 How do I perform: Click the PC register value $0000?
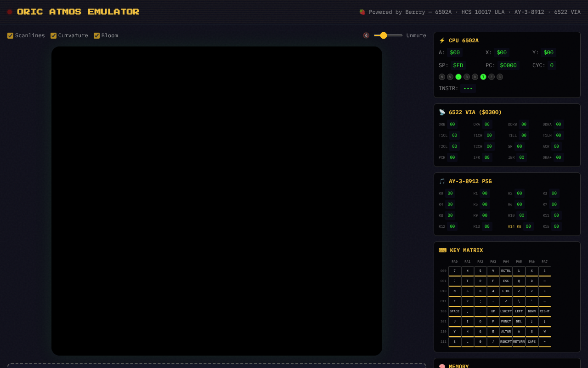[508, 65]
